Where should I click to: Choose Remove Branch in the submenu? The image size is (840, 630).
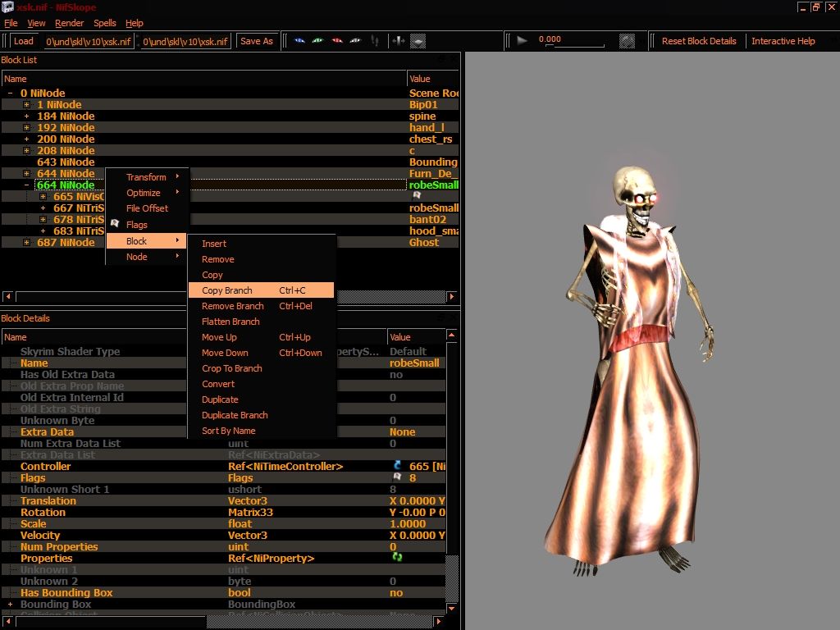point(261,306)
